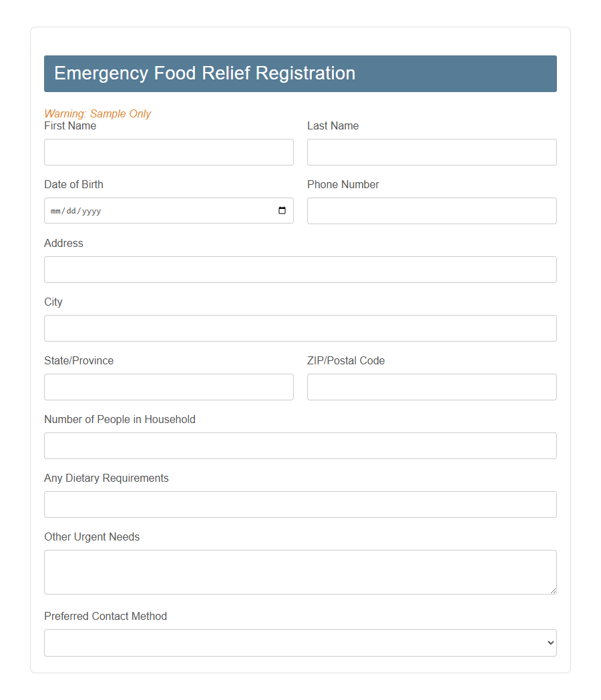
Task: Click the Other Urgent Needs resize handle
Action: click(x=554, y=591)
